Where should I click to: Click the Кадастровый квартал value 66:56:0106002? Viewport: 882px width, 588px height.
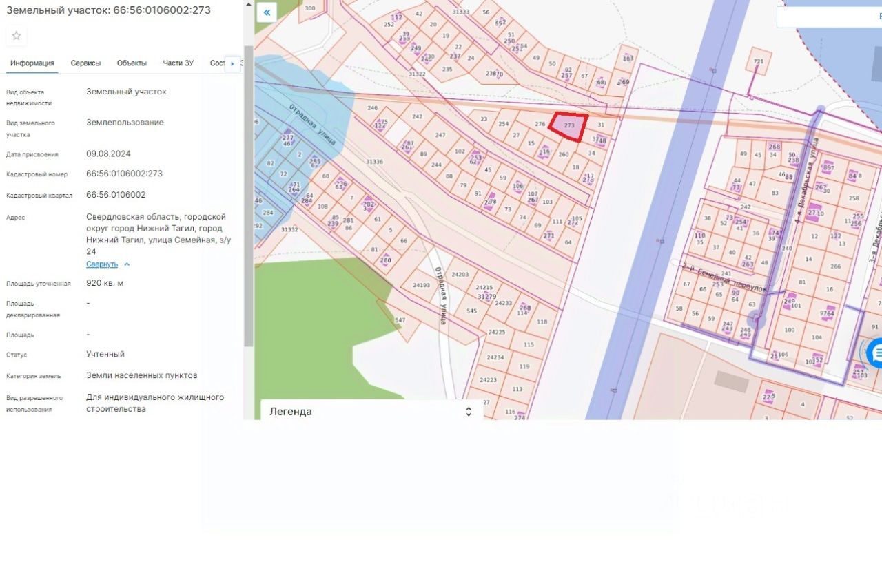click(116, 195)
